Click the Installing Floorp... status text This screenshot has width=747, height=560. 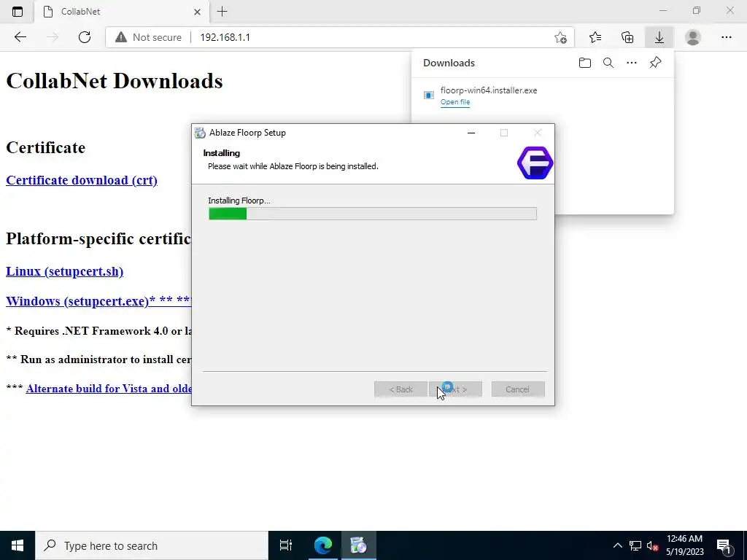239,201
